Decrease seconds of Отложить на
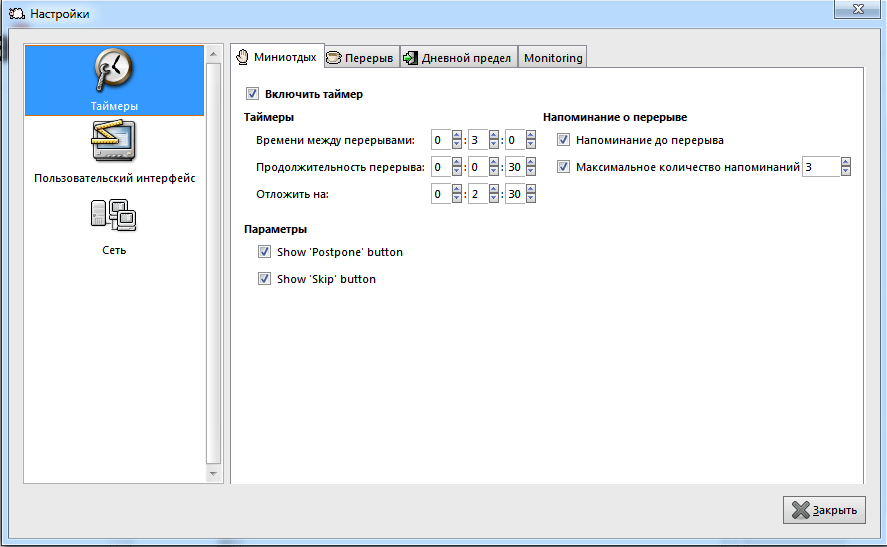Screen dimensions: 887x547 point(531,199)
